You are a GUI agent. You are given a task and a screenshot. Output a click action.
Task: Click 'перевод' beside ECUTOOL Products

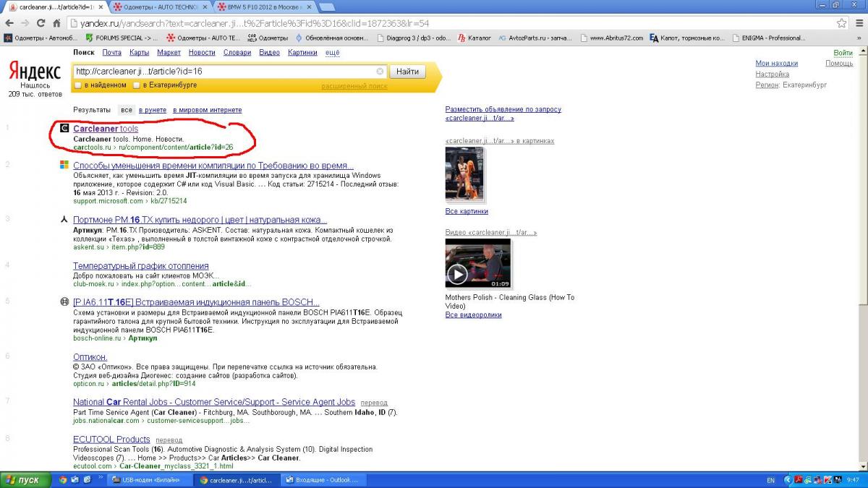pyautogui.click(x=169, y=440)
